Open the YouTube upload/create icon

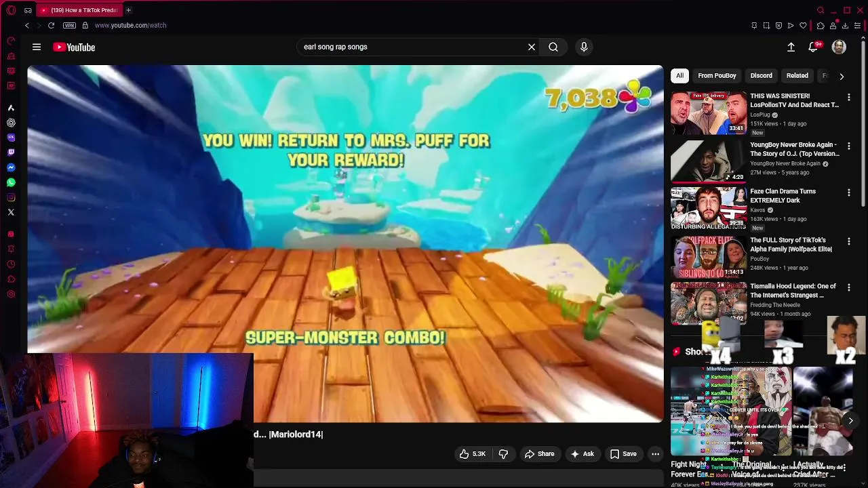coord(791,47)
